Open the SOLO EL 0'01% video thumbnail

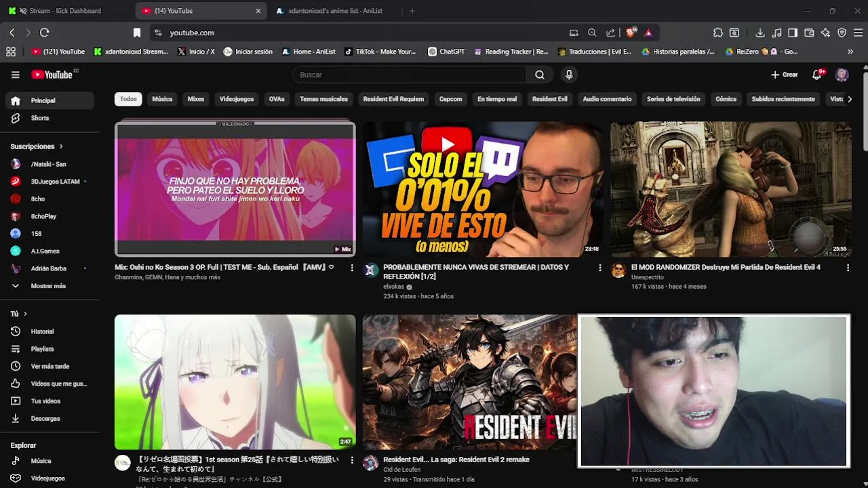483,189
